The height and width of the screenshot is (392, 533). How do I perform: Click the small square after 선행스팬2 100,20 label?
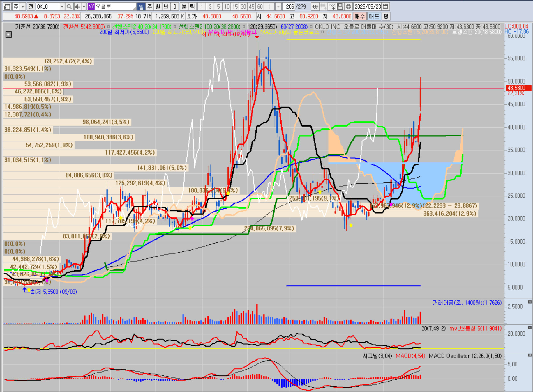pos(244,27)
